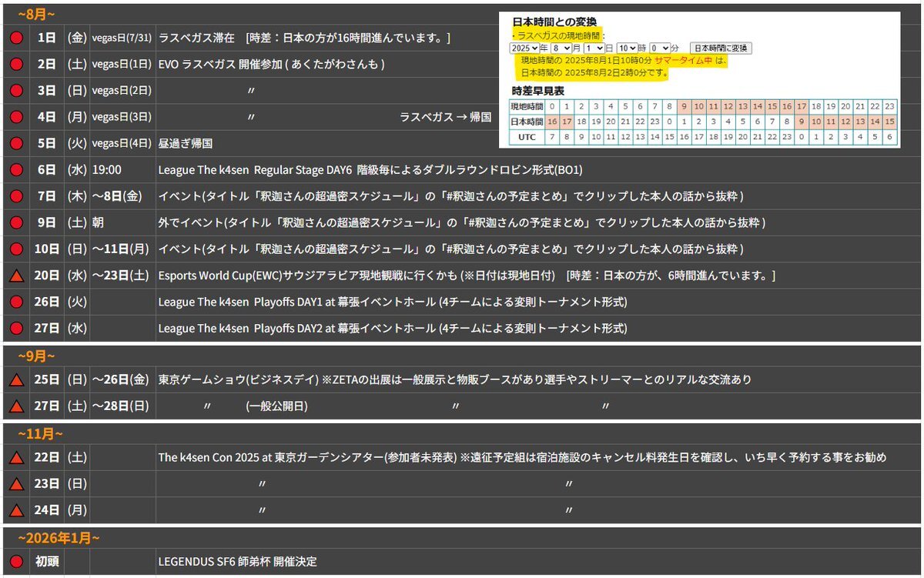The height and width of the screenshot is (578, 924).
Task: Click the LEGENDUS SF6 師弟杯 開催決定 text
Action: point(237,562)
